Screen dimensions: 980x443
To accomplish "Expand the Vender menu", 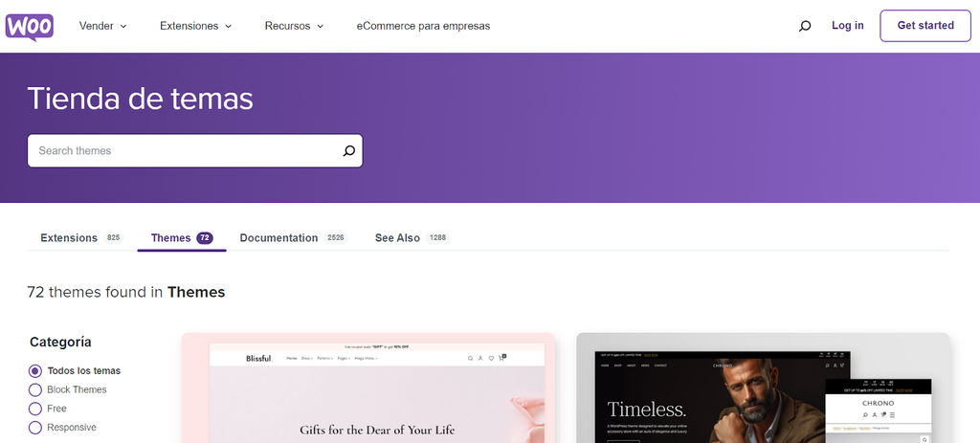I will (102, 26).
